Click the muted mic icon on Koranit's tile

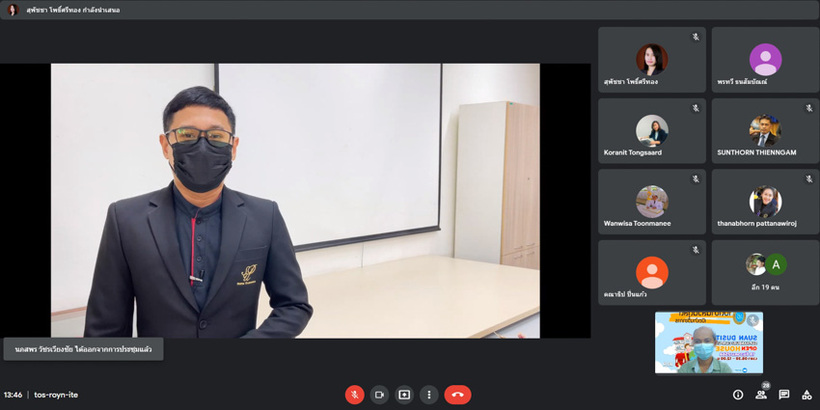click(x=695, y=108)
